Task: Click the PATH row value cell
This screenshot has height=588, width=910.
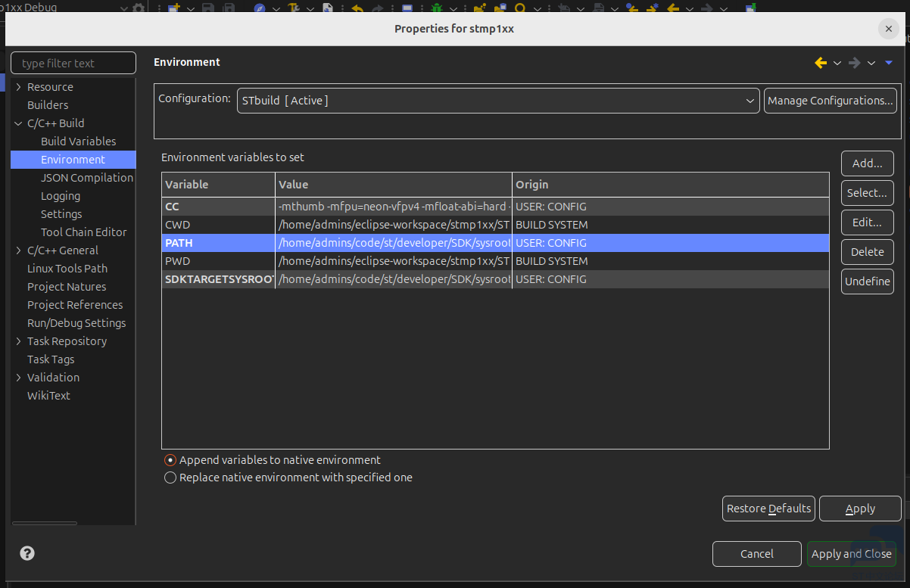Action: (394, 243)
